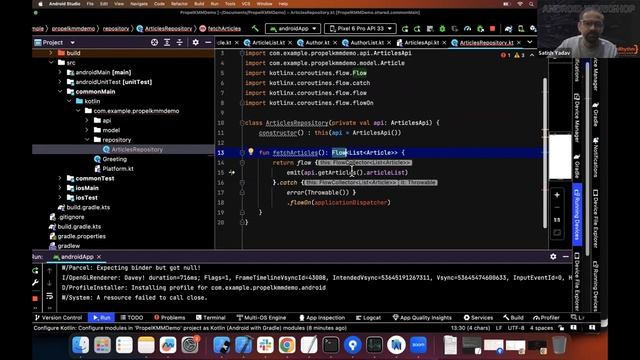Click the Rerun icon in Run panel
The image size is (640, 360).
36,270
